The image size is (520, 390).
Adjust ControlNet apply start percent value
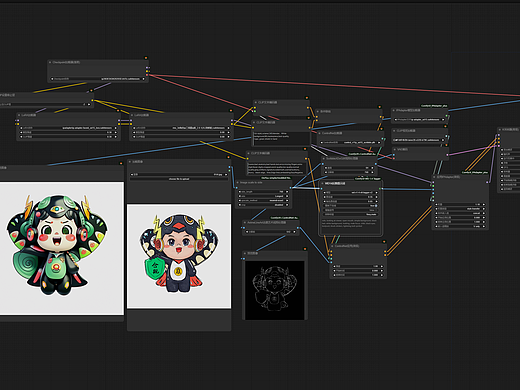pyautogui.click(x=358, y=271)
